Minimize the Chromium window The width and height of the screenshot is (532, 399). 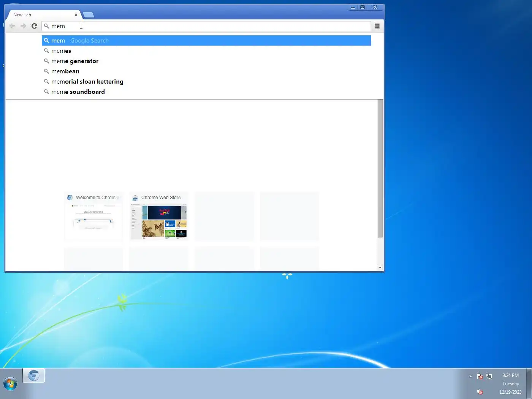[x=353, y=7]
